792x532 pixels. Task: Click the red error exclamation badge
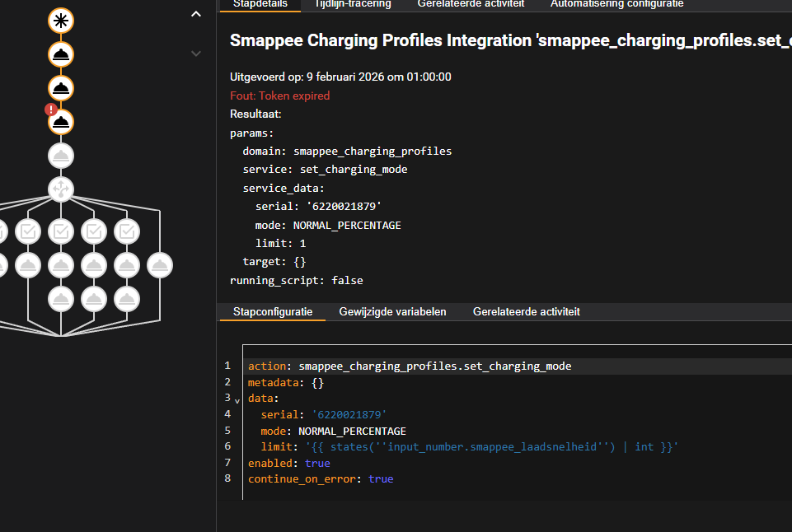point(50,110)
